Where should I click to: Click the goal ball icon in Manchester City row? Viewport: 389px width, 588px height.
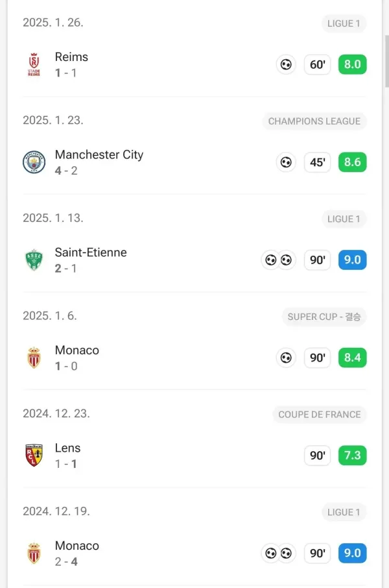coord(285,162)
